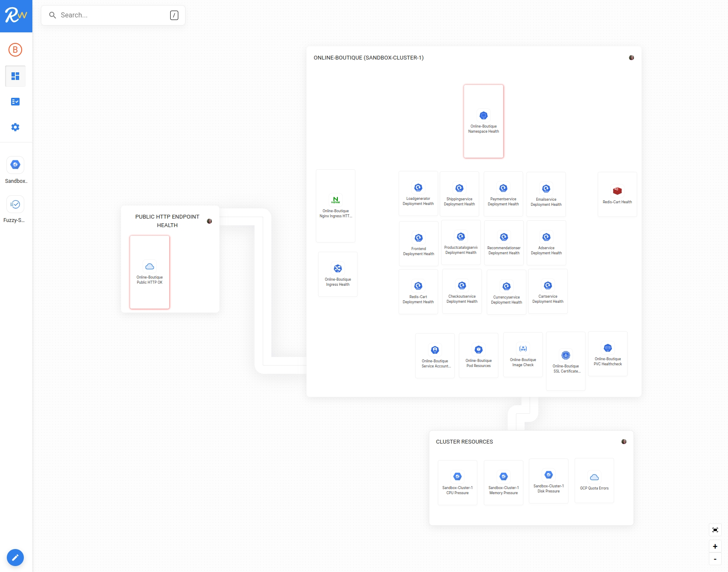Screen dimensions: 728x572
Task: Click the Online-Boutique status dot in group header
Action: click(631, 58)
